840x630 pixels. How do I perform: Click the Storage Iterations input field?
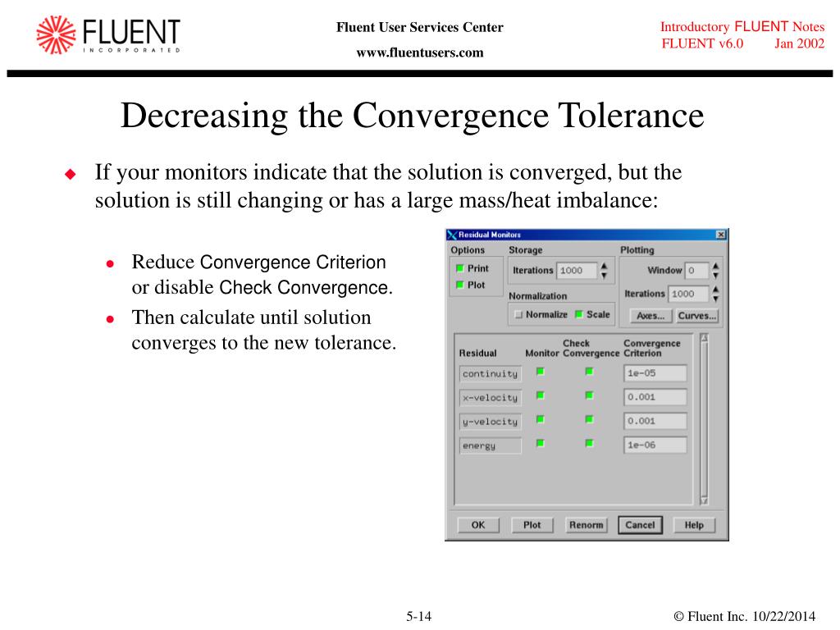click(577, 271)
